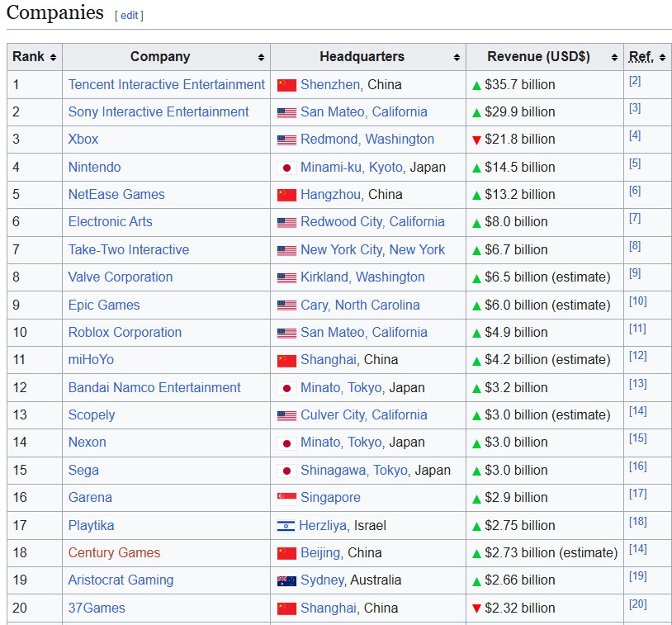Click the edit link next to Companies

129,16
